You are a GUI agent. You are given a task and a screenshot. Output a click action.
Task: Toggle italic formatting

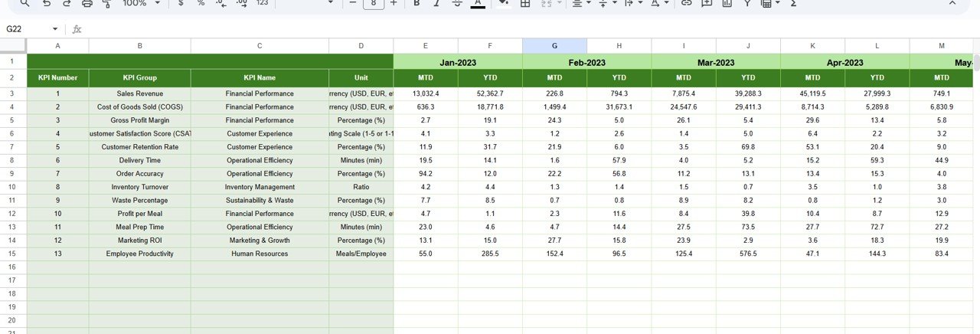point(436,4)
